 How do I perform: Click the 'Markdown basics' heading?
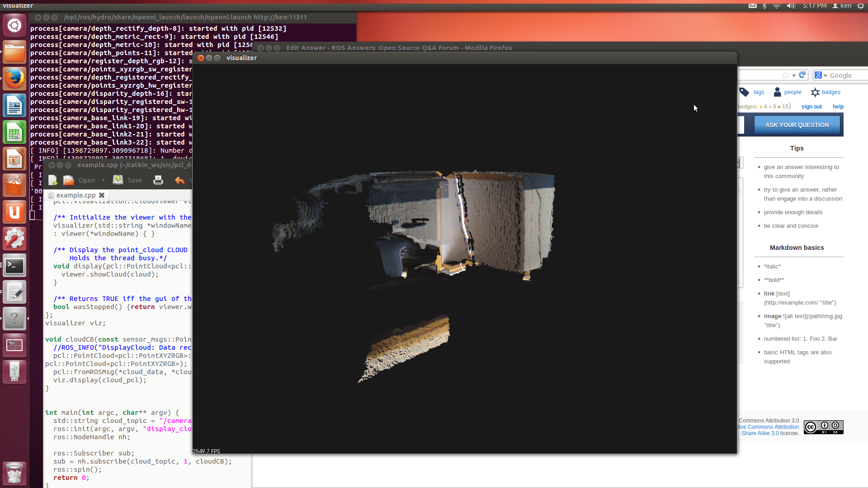tap(797, 248)
